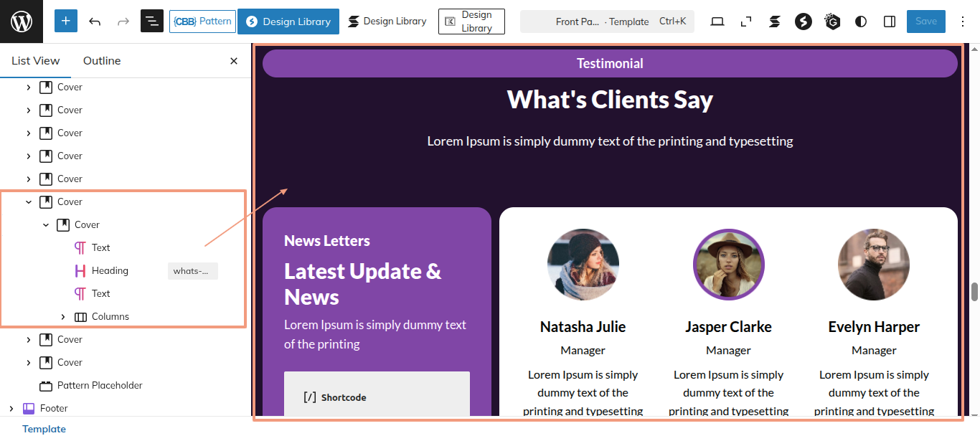Click the editor vertical scrollbar thumb

click(974, 292)
